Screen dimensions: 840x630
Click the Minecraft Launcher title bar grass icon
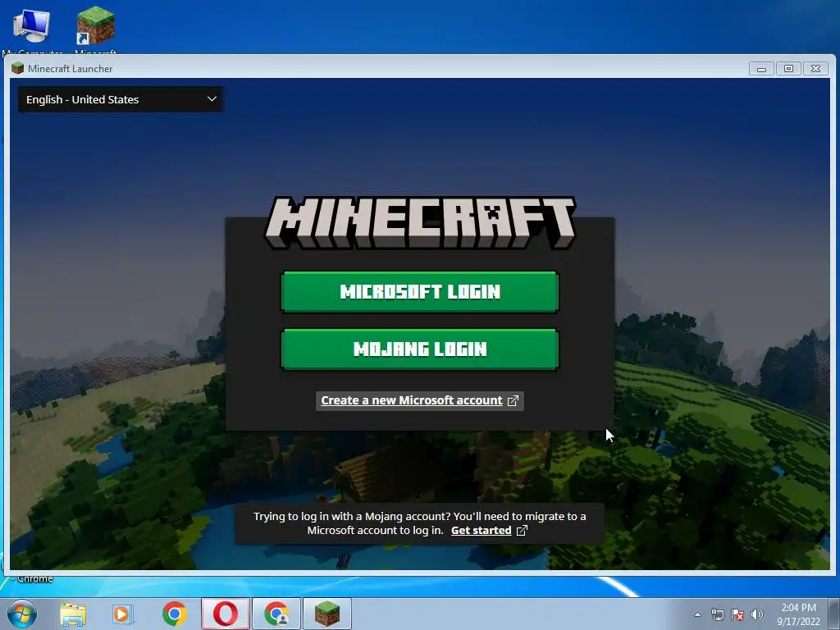(x=18, y=68)
